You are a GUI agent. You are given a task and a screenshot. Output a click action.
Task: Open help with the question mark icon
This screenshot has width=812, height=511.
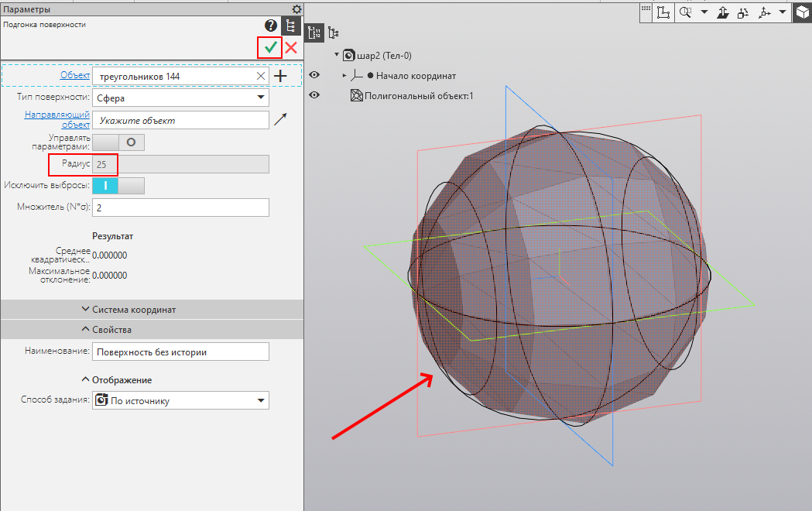coord(271,26)
